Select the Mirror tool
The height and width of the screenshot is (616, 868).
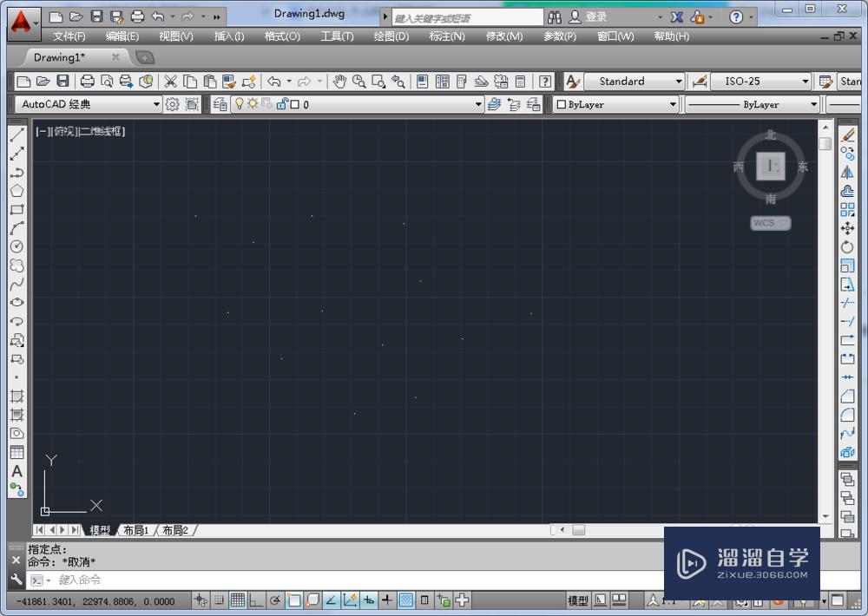(x=847, y=172)
